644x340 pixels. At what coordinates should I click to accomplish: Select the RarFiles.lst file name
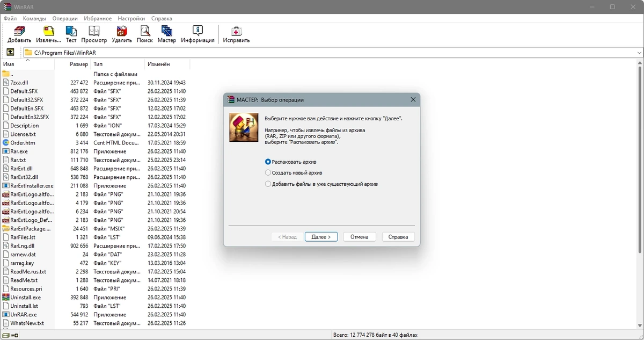[x=23, y=237]
